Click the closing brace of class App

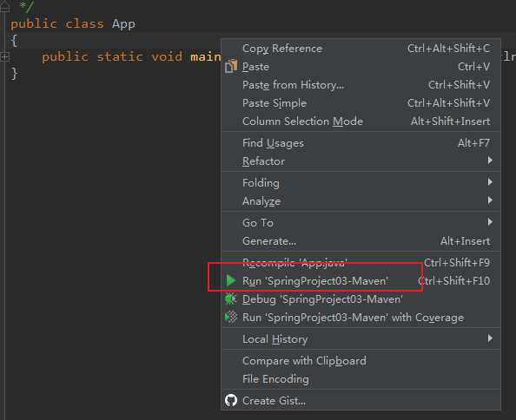[14, 73]
